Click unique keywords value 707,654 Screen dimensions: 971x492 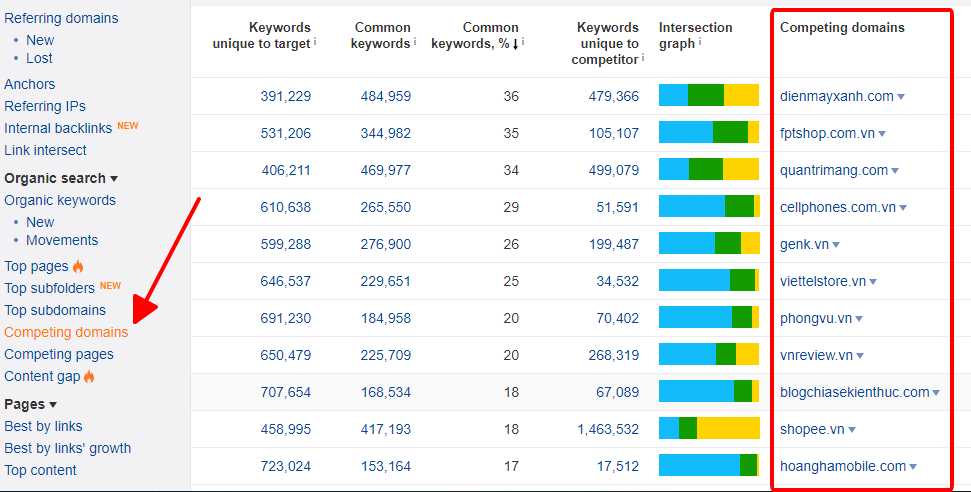pos(285,393)
